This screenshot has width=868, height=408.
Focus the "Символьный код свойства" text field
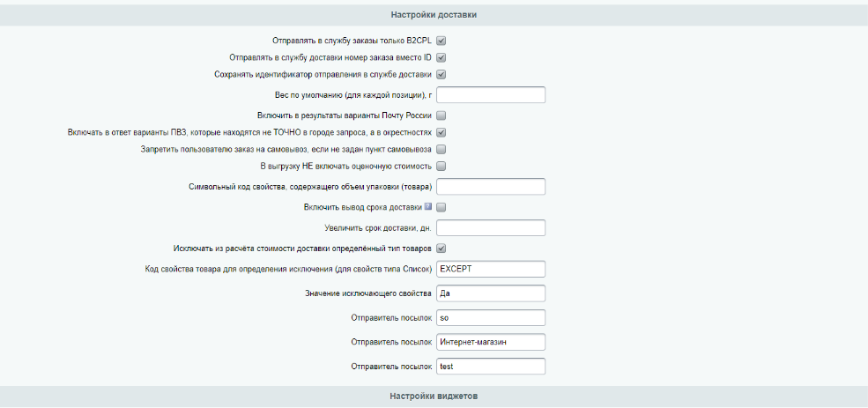point(491,187)
